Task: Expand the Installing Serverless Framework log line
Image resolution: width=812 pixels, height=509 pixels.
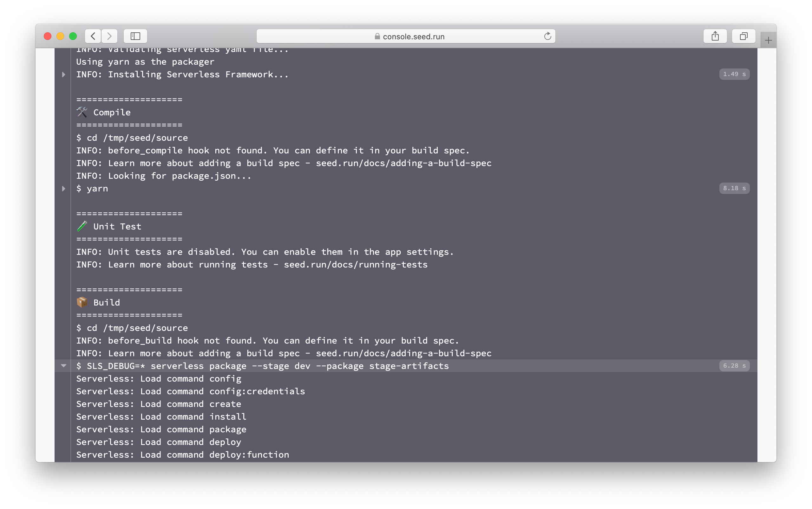Action: [x=63, y=74]
